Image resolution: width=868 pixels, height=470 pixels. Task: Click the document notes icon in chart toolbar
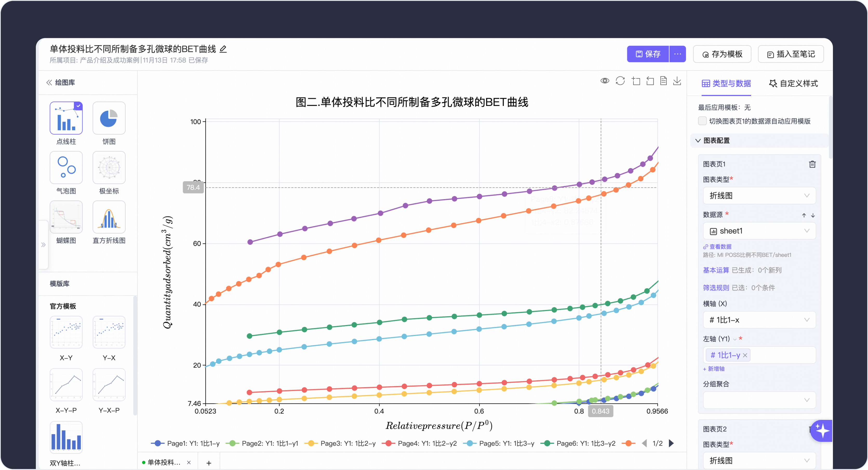[664, 81]
